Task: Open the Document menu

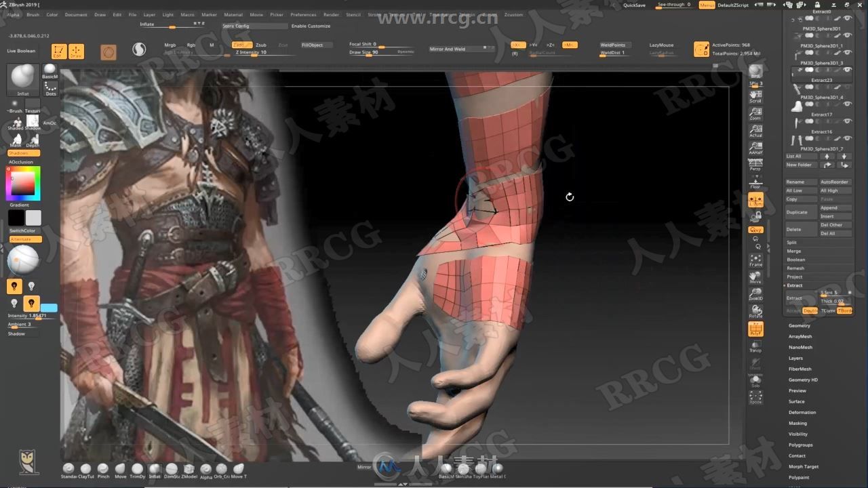Action: click(76, 14)
